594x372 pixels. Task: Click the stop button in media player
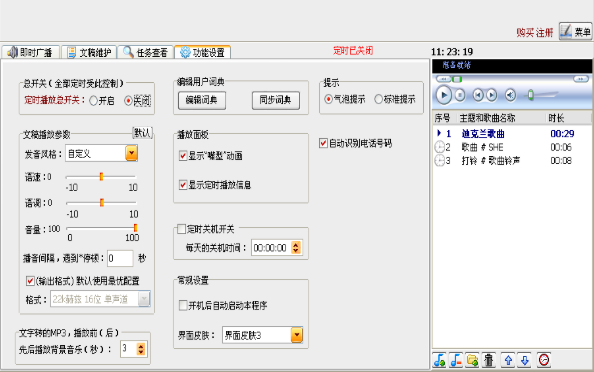tap(460, 95)
